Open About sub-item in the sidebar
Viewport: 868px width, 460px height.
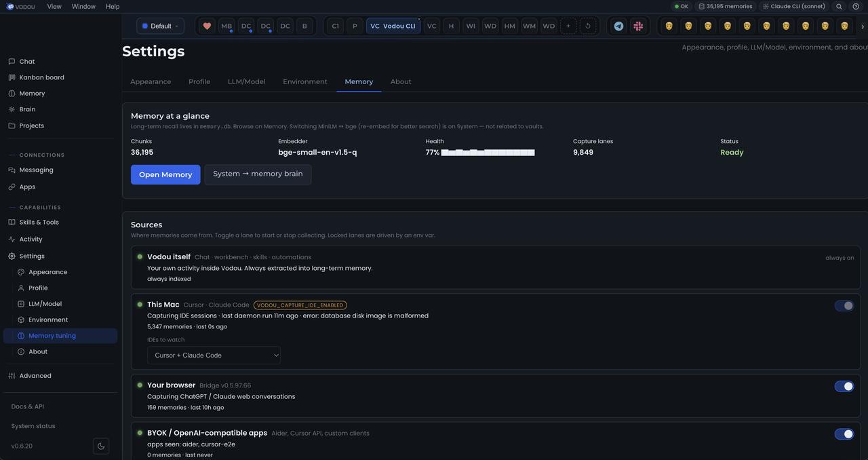[38, 351]
